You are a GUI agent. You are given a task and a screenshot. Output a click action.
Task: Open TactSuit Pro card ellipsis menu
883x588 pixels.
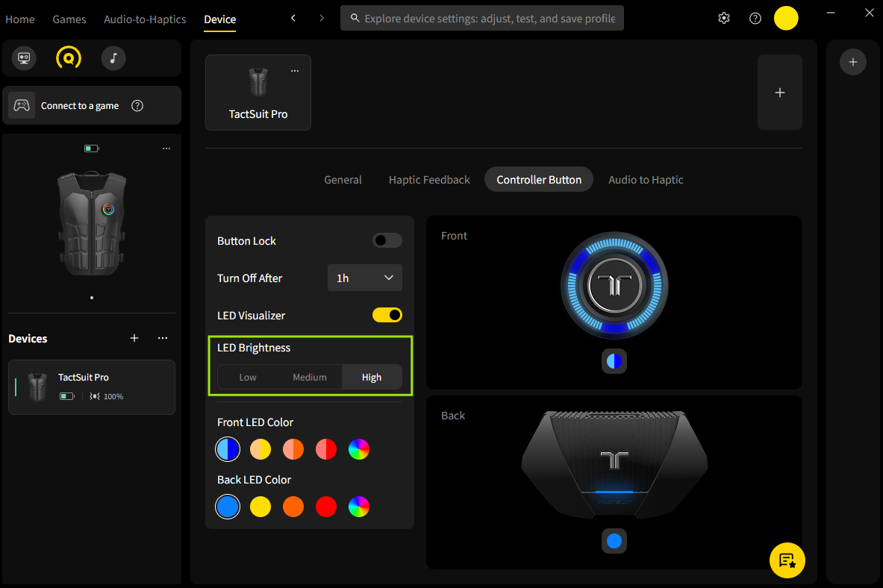295,71
